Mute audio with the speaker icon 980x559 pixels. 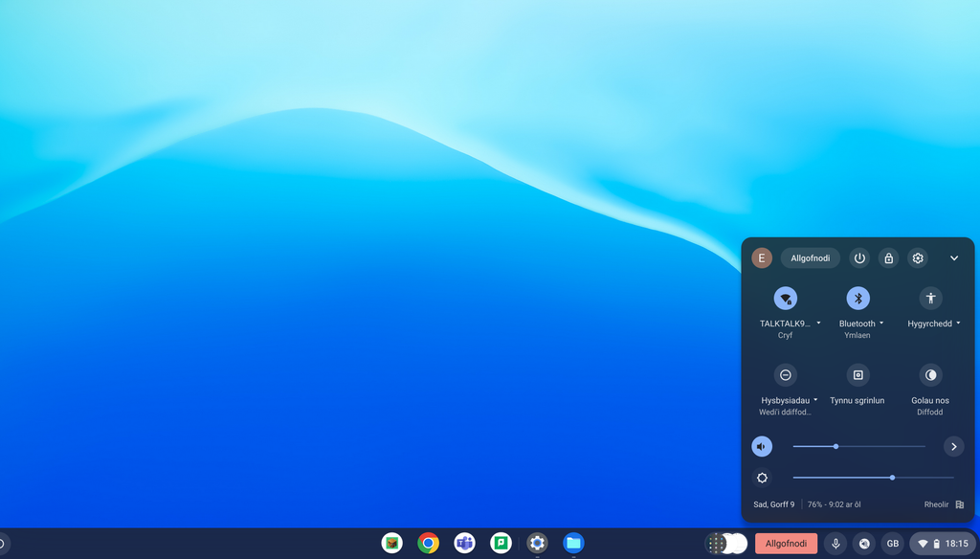761,446
